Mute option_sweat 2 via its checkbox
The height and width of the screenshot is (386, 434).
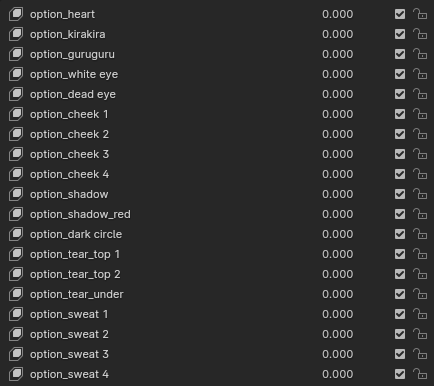[400, 334]
